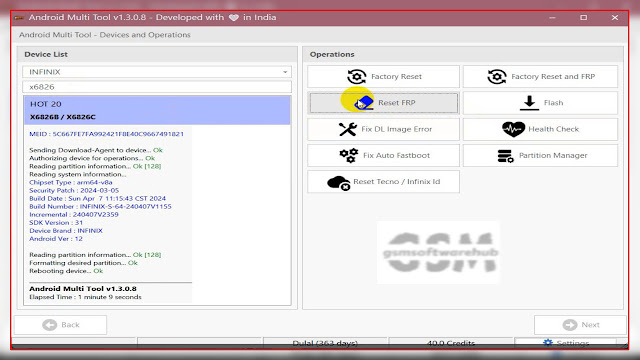Click the Factory Reset gear icon
Screen dimensions: 640x360
point(356,76)
